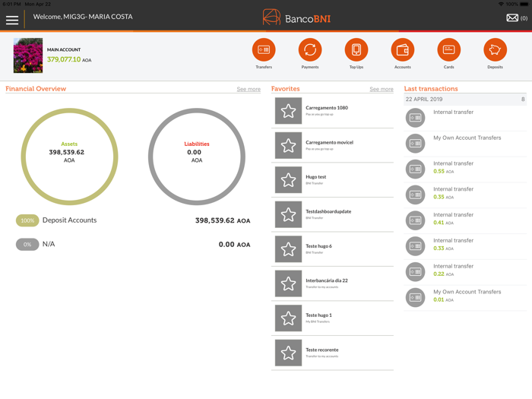Open favorite Carregamento movicel label
Image resolution: width=532 pixels, height=399 pixels.
[329, 143]
